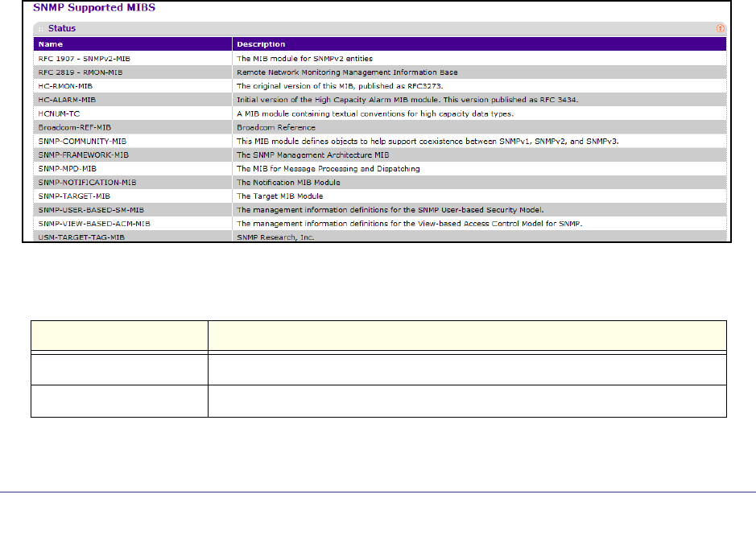Click the description mentioning RFC 3434
This screenshot has width=756, height=548.
click(x=407, y=100)
